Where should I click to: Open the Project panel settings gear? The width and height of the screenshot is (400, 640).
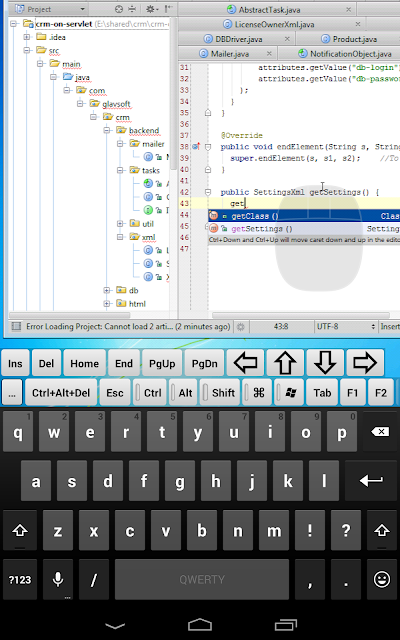[151, 9]
